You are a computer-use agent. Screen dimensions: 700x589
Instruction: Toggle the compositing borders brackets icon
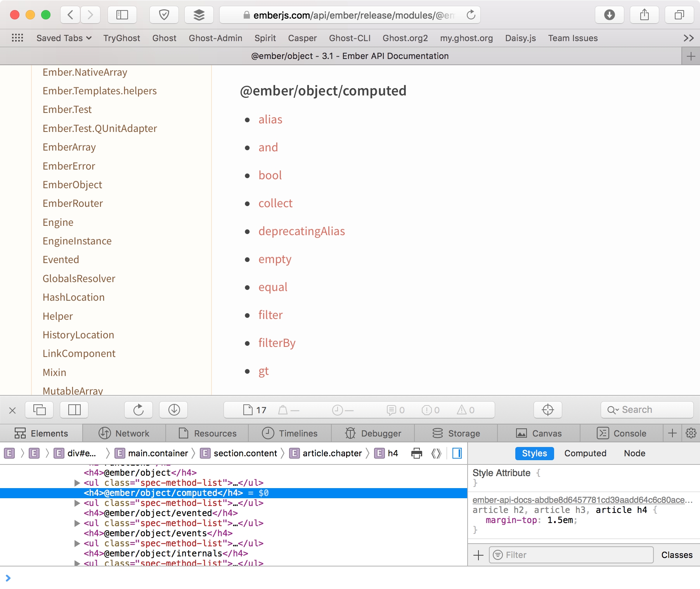point(437,453)
